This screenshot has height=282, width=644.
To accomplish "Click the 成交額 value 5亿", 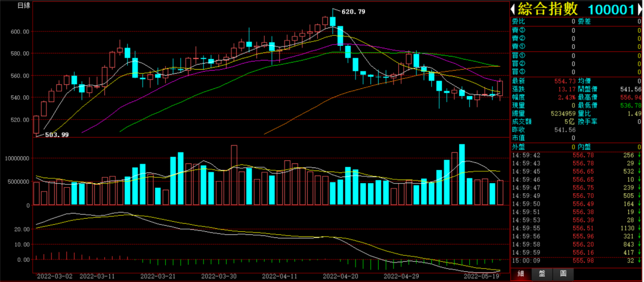I will (569, 122).
